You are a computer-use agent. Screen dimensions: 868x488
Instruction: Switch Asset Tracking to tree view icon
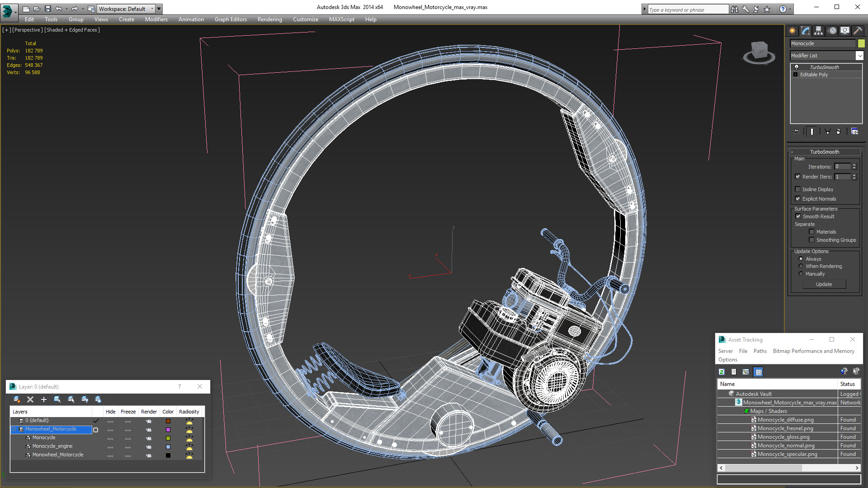(x=746, y=372)
